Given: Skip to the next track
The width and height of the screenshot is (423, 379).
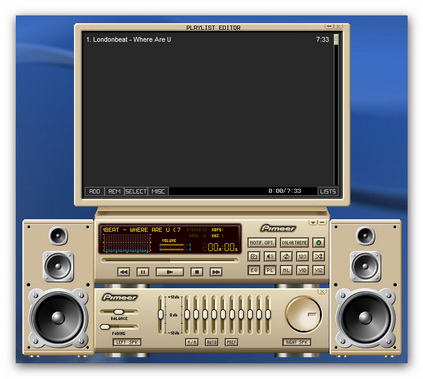Looking at the screenshot, I should point(216,272).
